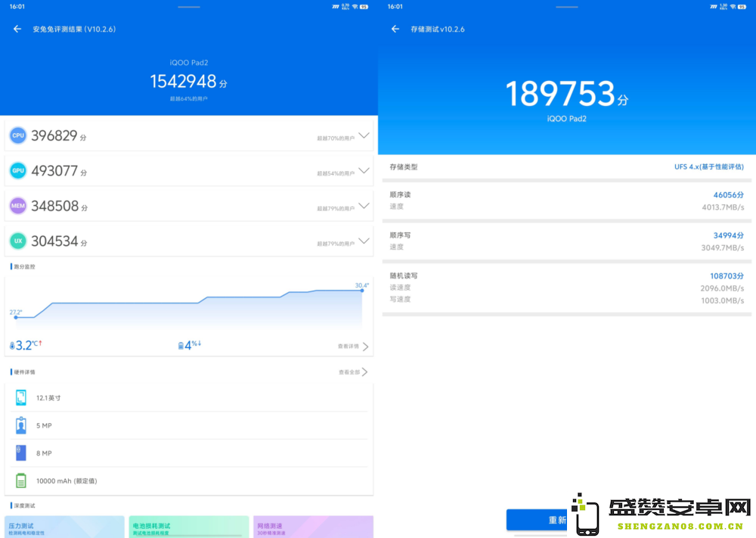The image size is (756, 538).
Task: Tap the 深度测试 section heading
Action: (x=24, y=505)
